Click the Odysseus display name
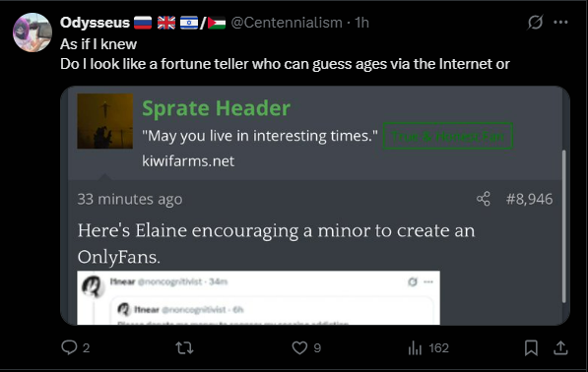The height and width of the screenshot is (372, 588). point(95,23)
